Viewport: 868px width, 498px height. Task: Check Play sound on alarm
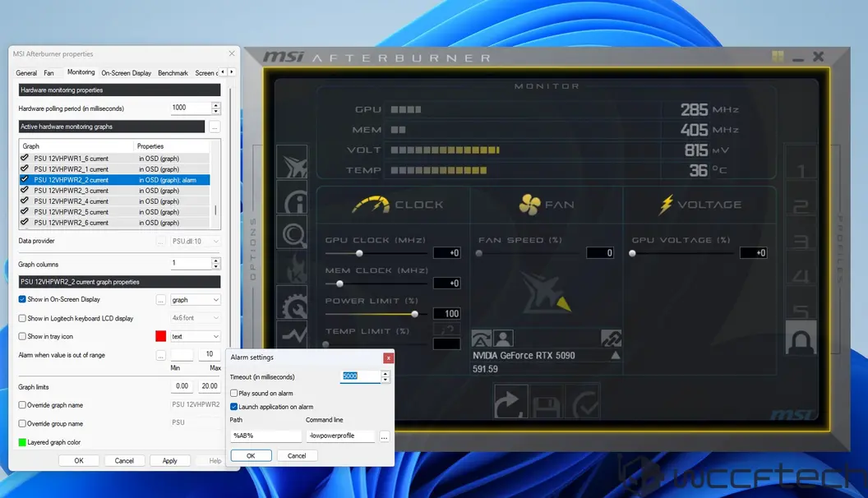(233, 394)
